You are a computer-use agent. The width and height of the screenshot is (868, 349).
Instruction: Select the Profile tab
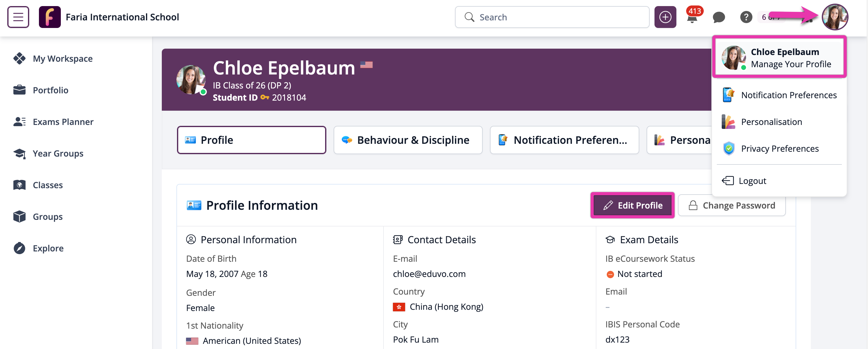pos(252,140)
